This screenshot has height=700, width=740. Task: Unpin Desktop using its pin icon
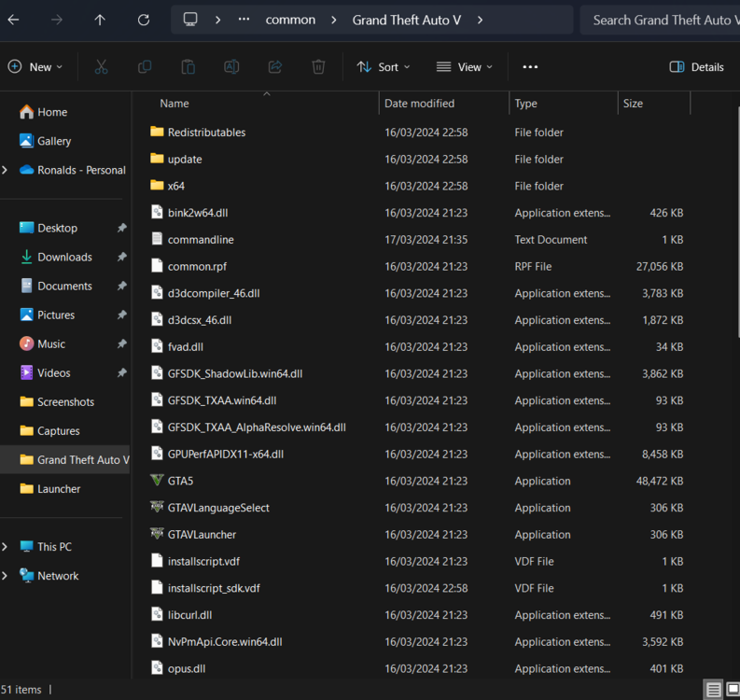(121, 228)
